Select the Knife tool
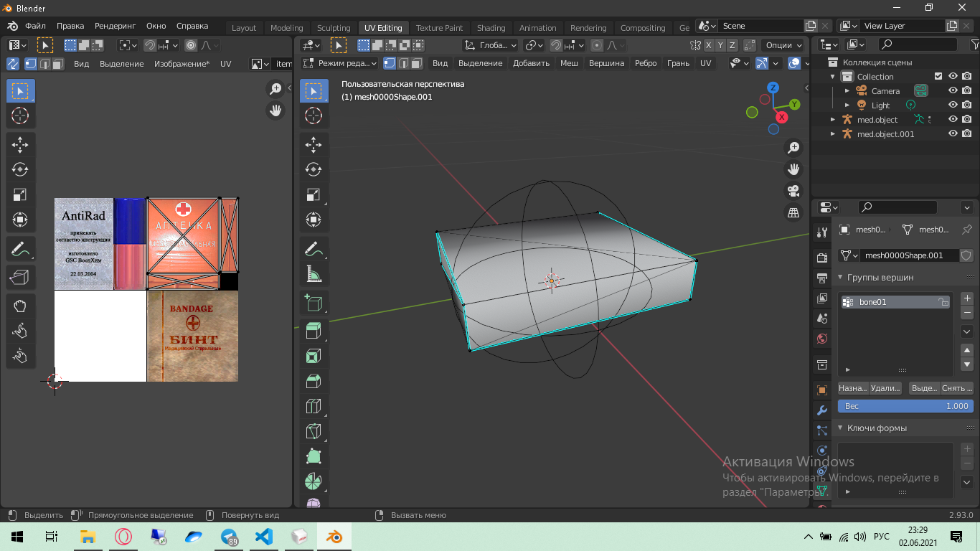This screenshot has width=980, height=551. pyautogui.click(x=314, y=431)
